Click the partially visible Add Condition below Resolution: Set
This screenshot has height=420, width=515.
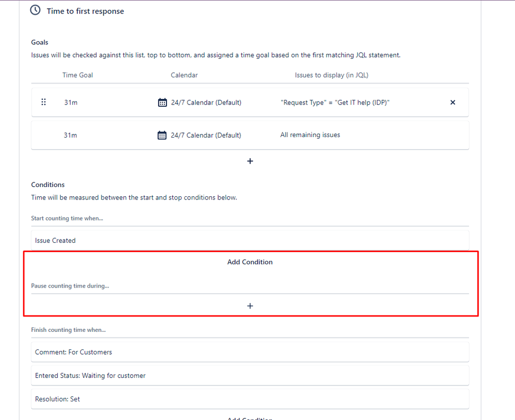pyautogui.click(x=250, y=418)
